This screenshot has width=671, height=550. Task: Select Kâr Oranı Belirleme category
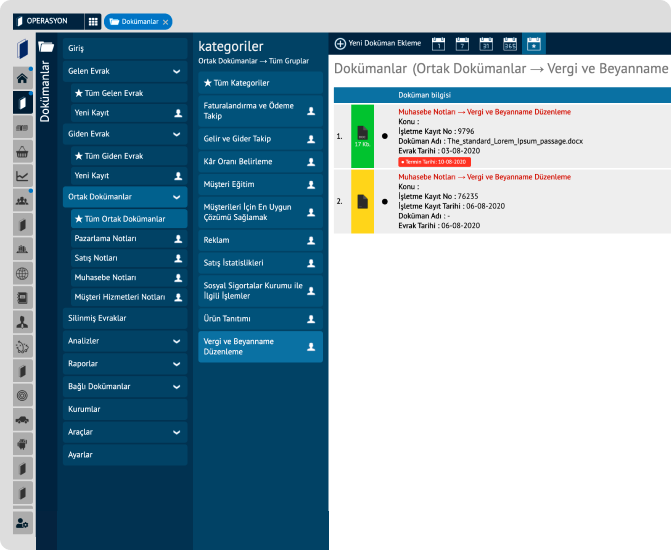[260, 162]
